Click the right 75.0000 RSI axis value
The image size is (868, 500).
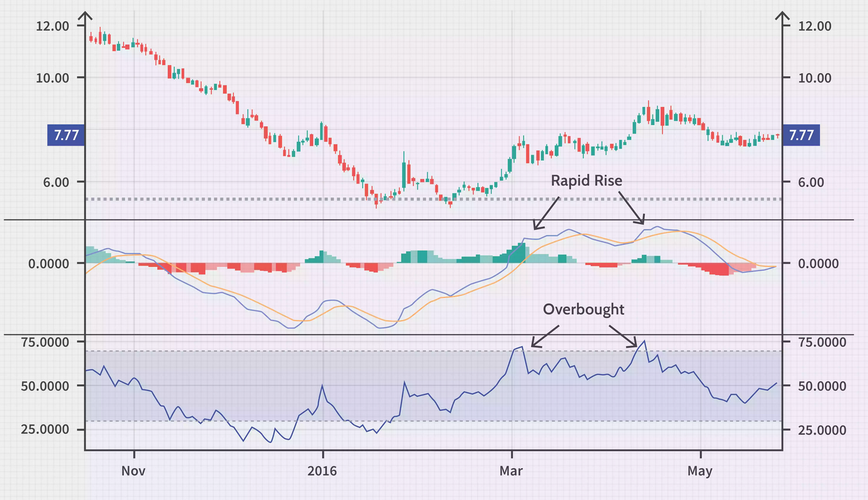click(822, 342)
